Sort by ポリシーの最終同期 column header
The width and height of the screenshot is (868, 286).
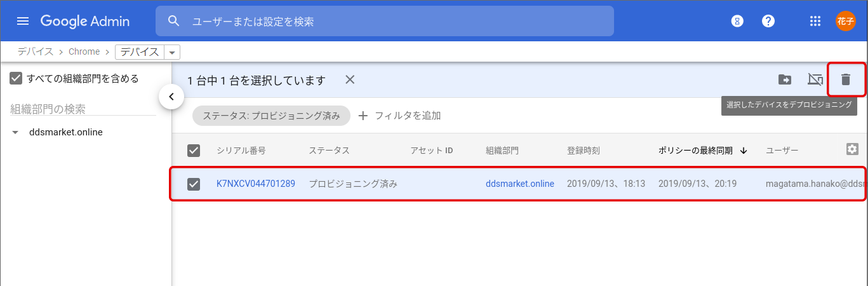pos(695,151)
